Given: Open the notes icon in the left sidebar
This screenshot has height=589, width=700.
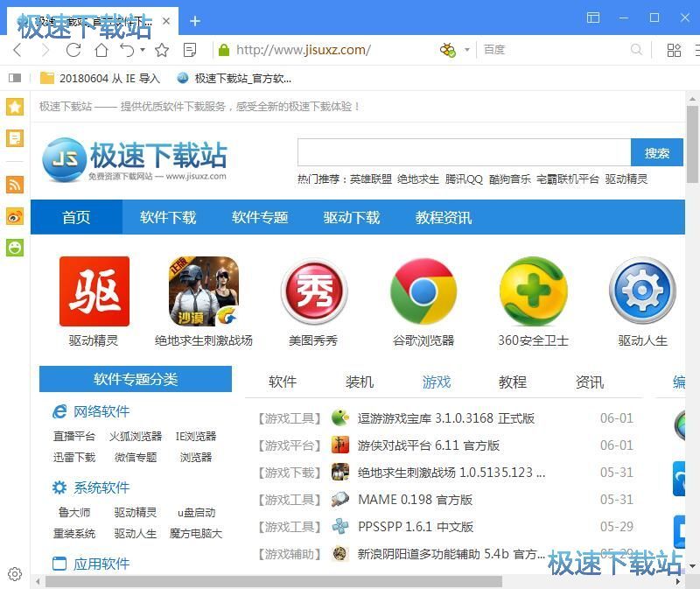Looking at the screenshot, I should 15,138.
